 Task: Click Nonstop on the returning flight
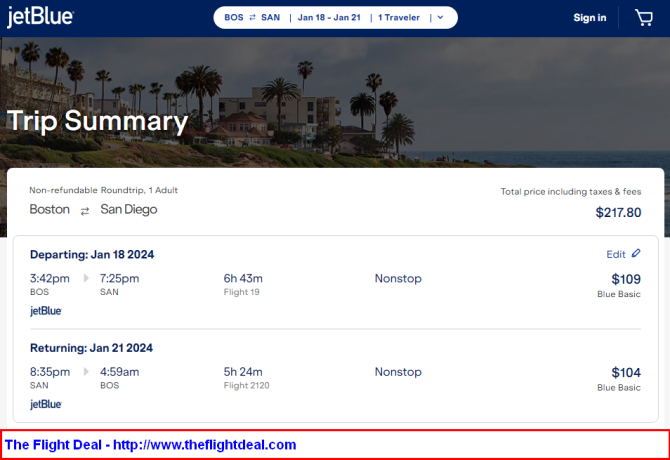point(398,372)
